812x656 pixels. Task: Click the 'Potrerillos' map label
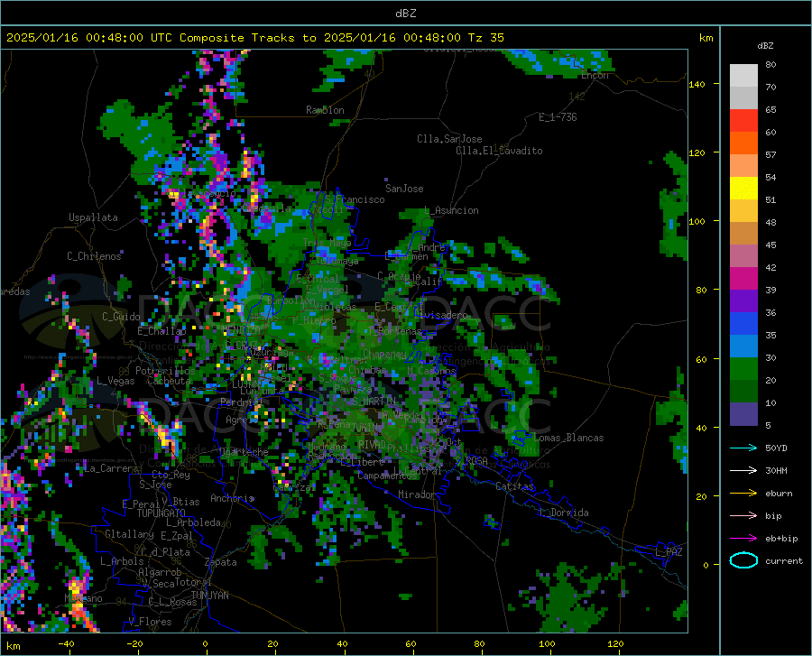pos(165,371)
